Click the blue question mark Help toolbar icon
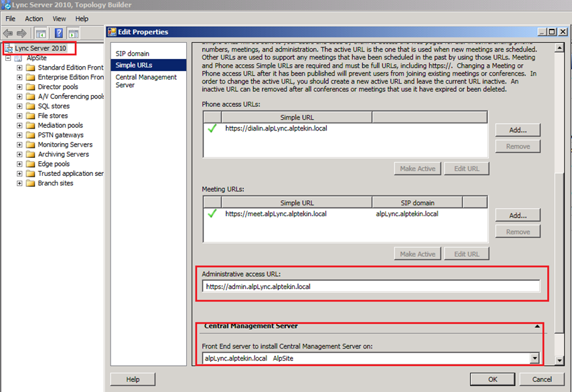 click(x=59, y=33)
